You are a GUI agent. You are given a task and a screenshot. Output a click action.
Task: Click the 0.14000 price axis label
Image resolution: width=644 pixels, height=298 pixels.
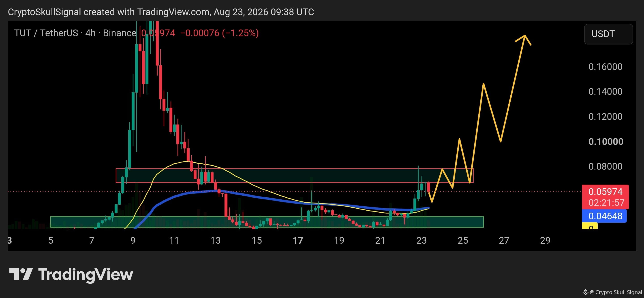point(605,92)
